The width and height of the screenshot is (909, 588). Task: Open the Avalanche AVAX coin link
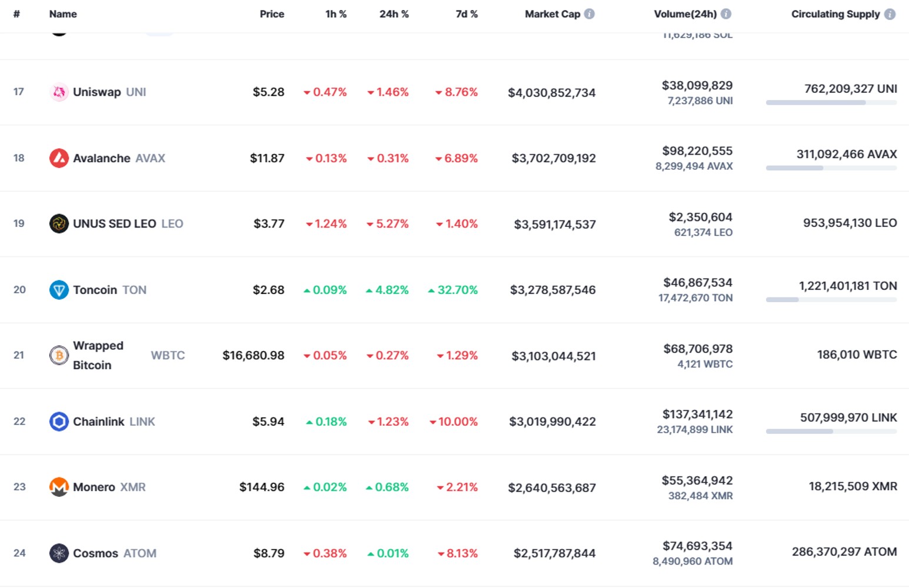coord(119,158)
